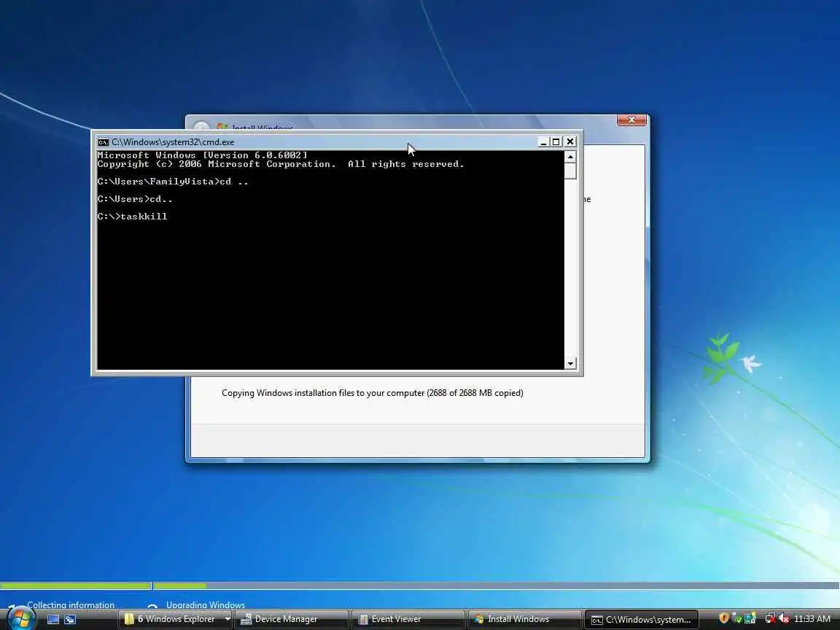This screenshot has width=840, height=630.
Task: Click the security shield tray icon
Action: 723,618
